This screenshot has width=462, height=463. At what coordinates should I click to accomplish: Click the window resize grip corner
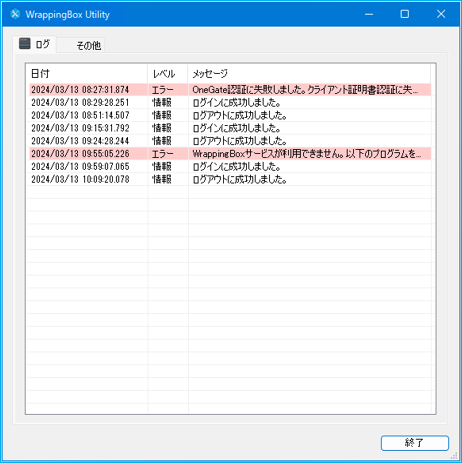tap(454, 456)
